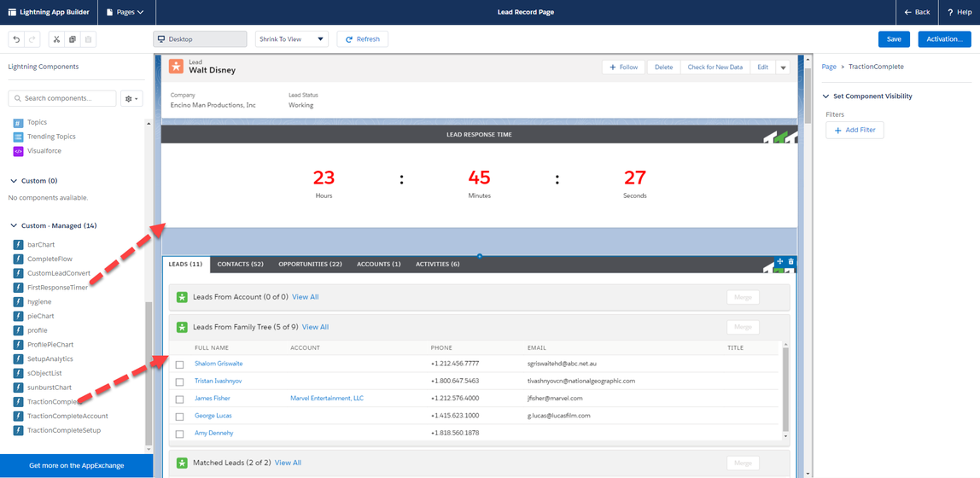Click the Back button
980x478 pixels.
tap(917, 13)
